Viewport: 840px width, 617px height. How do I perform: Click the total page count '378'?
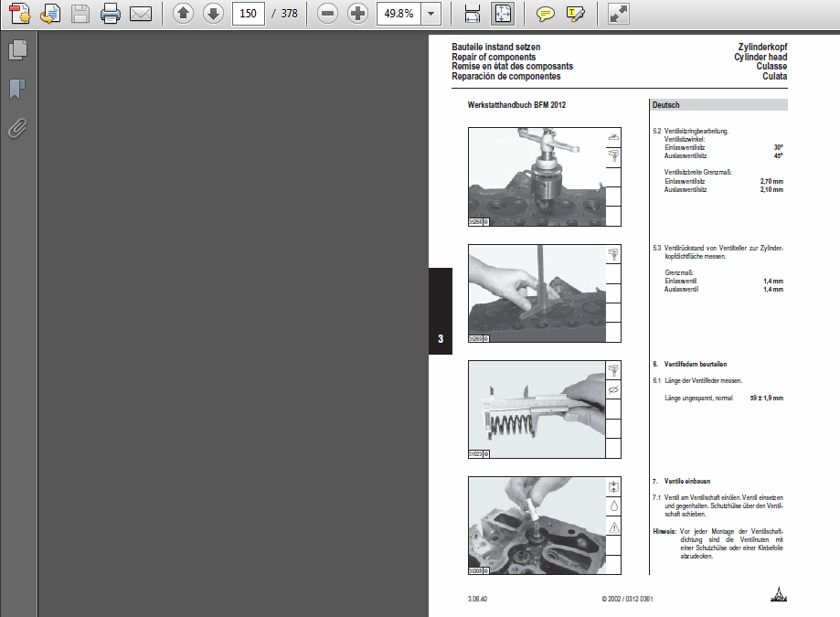pos(289,14)
